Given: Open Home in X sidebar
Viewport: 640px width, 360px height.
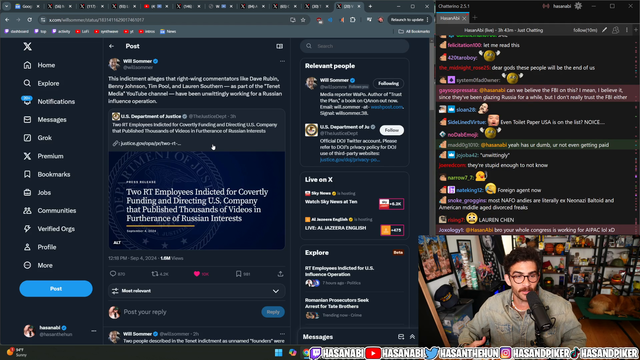Looking at the screenshot, I should 40,65.
